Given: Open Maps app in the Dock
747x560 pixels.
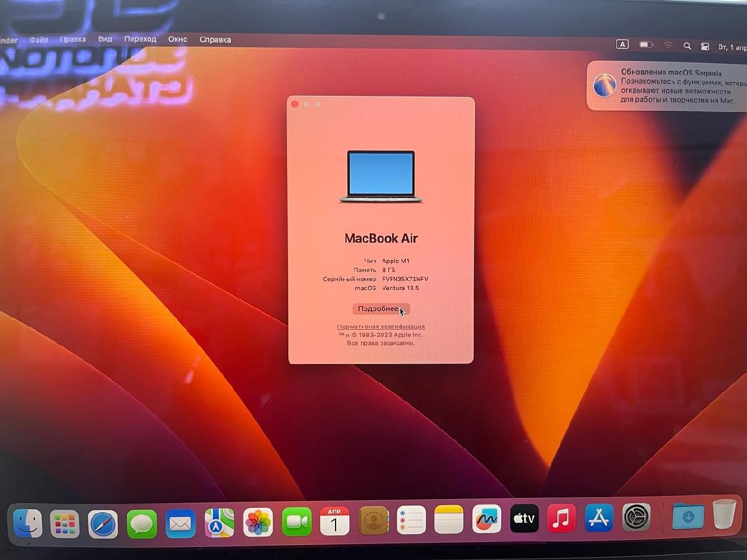Looking at the screenshot, I should click(219, 523).
